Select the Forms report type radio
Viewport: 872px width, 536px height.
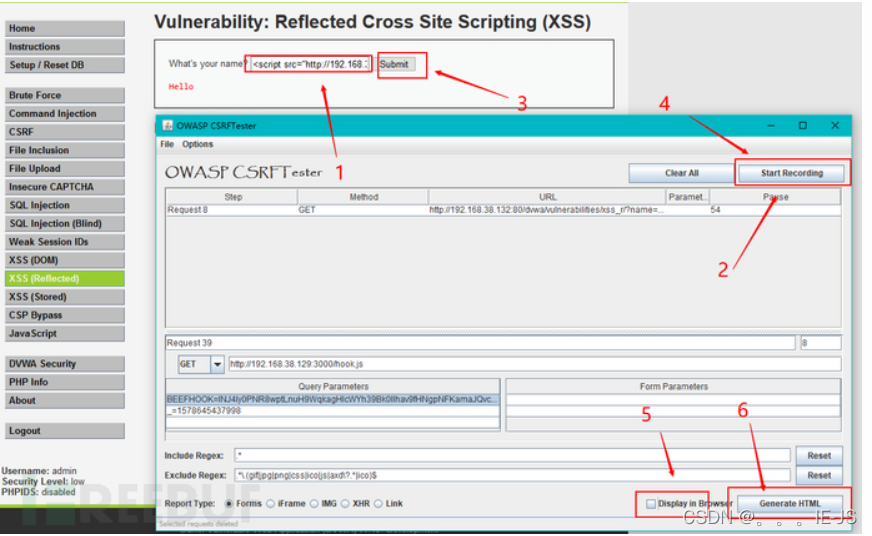229,504
